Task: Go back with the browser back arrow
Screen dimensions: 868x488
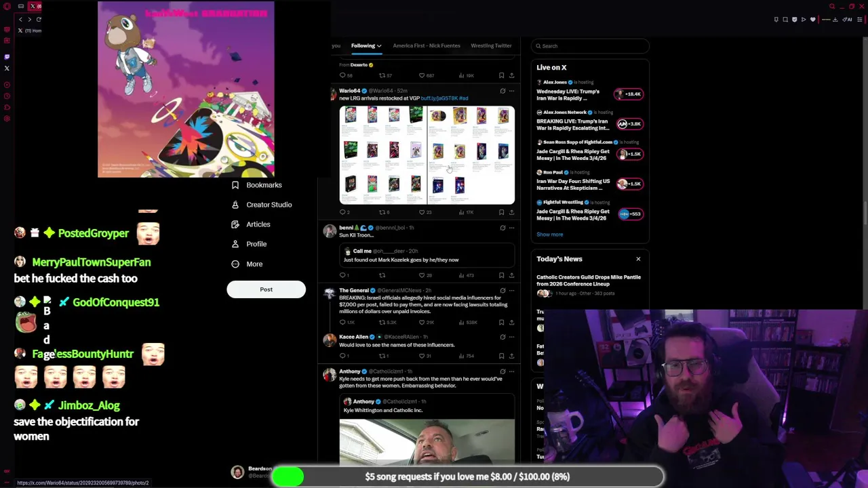Action: (x=20, y=19)
